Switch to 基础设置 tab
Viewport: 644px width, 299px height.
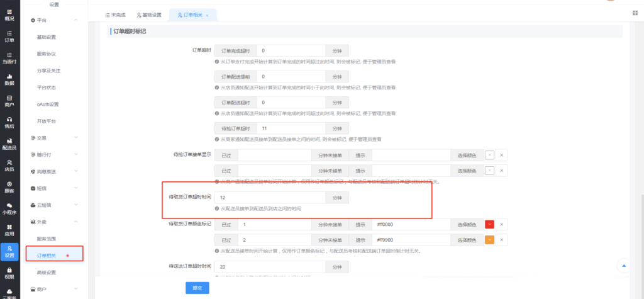150,14
